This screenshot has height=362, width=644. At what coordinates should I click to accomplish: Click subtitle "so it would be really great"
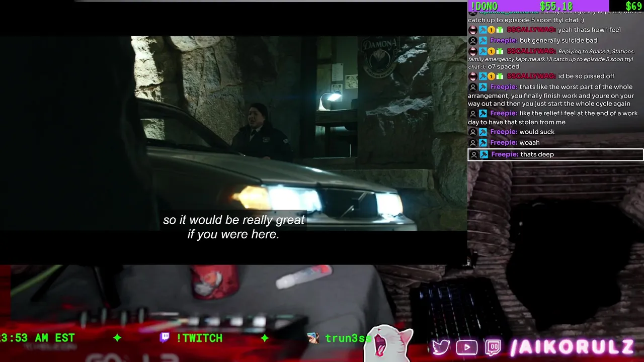click(233, 220)
